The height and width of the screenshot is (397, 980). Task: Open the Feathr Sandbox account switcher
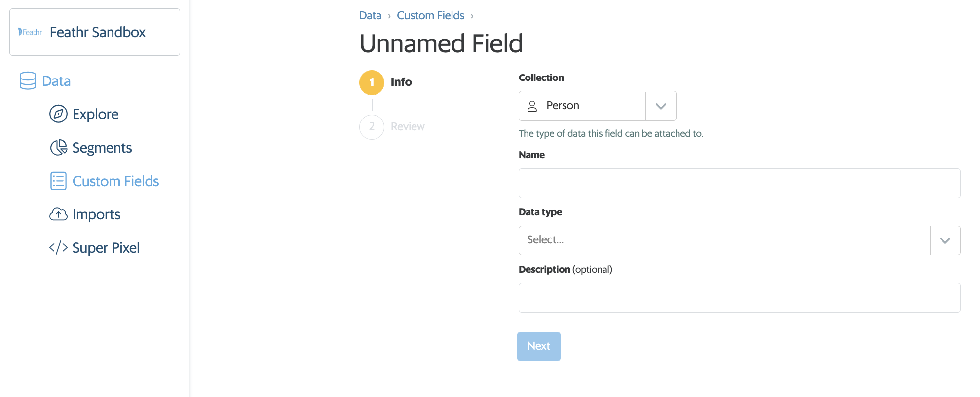(95, 32)
